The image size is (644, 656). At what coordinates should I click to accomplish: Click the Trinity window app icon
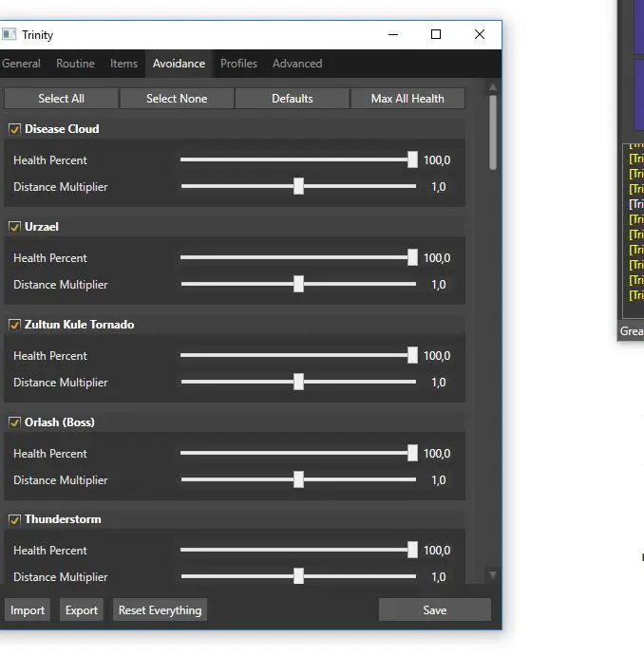pos(9,34)
